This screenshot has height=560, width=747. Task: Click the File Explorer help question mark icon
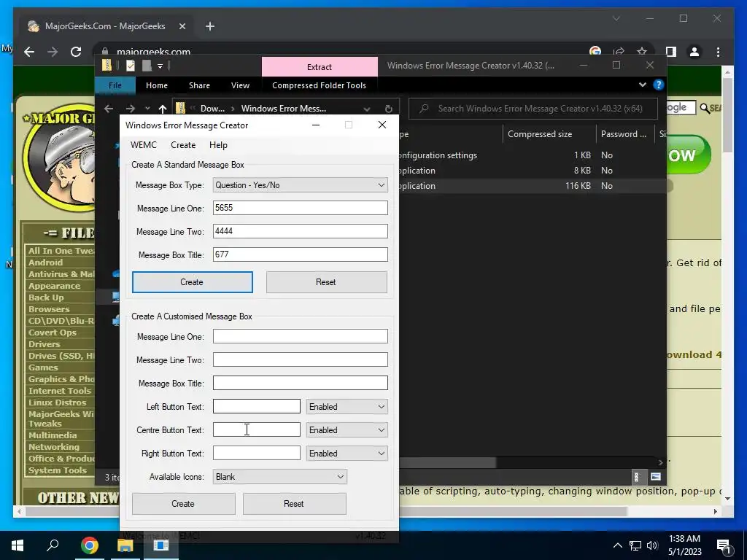point(659,85)
